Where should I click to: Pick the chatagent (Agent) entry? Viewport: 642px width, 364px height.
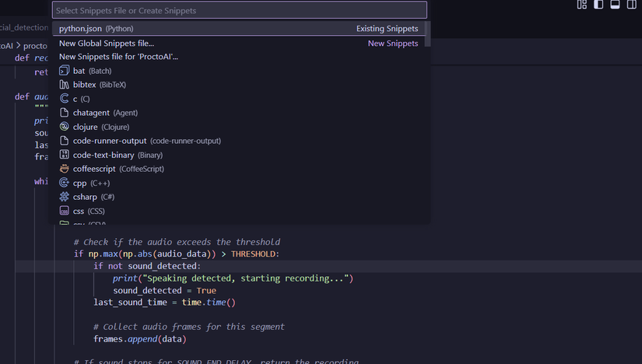click(240, 113)
